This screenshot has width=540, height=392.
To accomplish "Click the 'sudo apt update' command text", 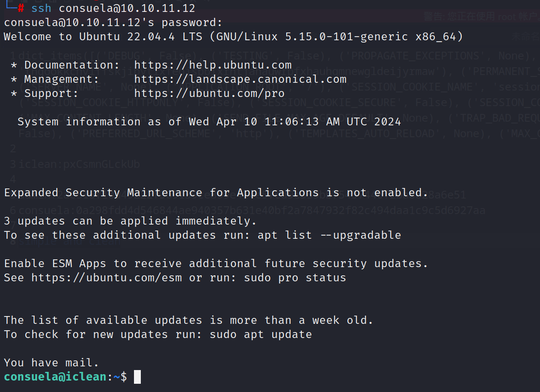I will (261, 334).
